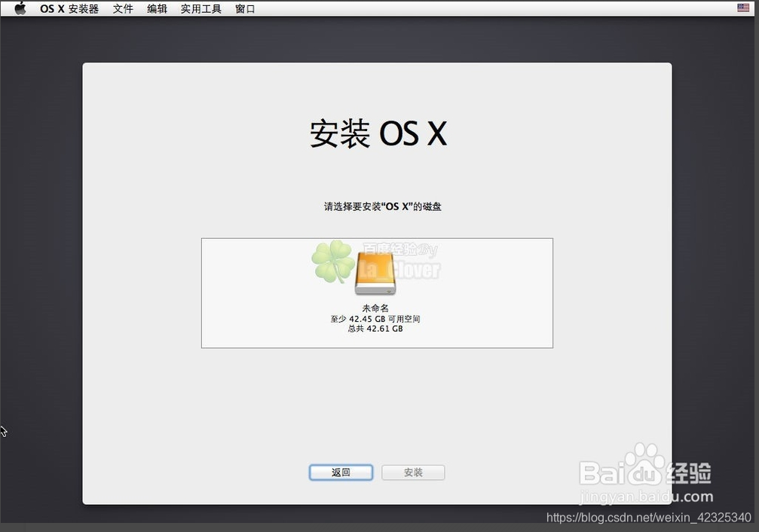Image resolution: width=759 pixels, height=532 pixels.
Task: Click the 总共 42.61 GB text
Action: (375, 329)
